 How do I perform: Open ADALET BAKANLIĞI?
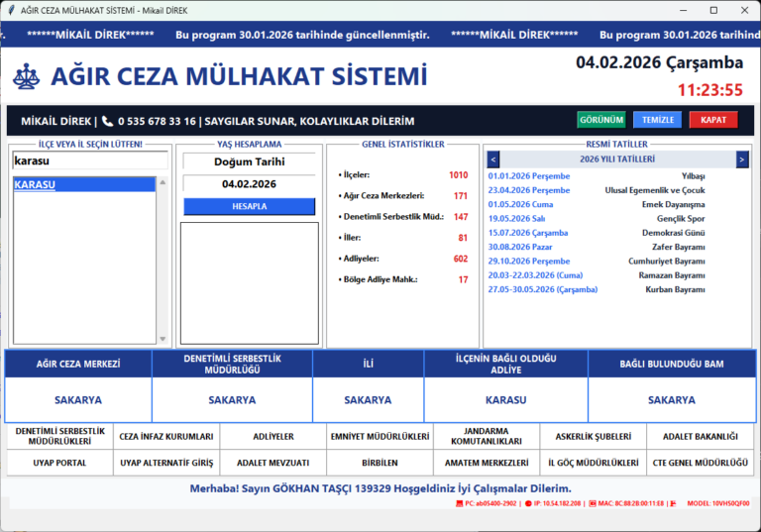(x=701, y=436)
